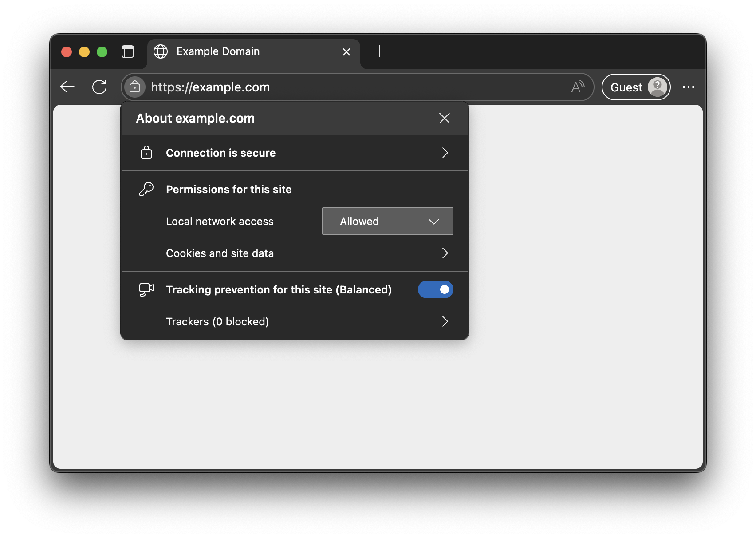The height and width of the screenshot is (538, 756).
Task: Open the Settings and more menu
Action: coord(688,87)
